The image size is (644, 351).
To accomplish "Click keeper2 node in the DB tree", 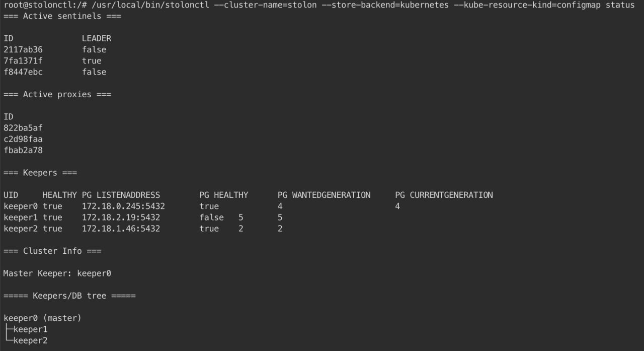I will coord(30,340).
